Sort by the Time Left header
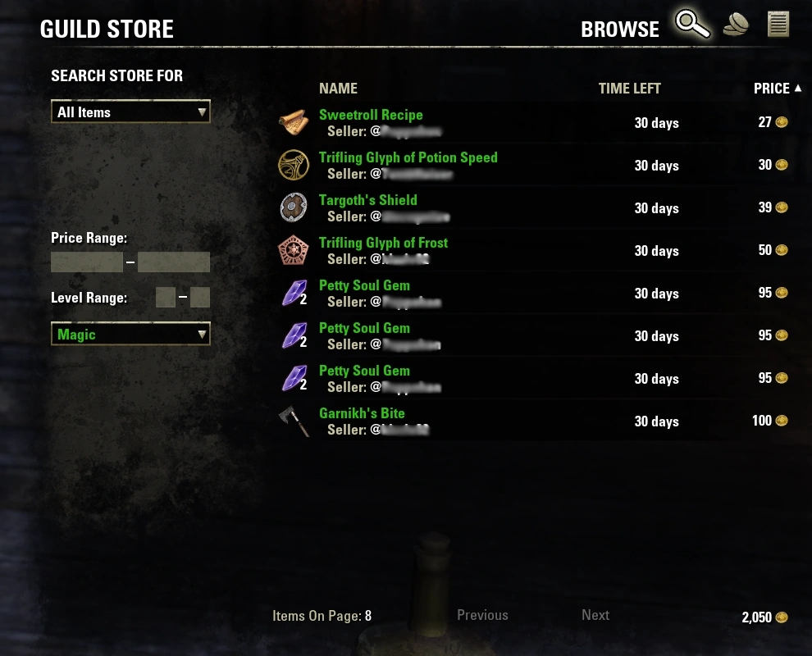The width and height of the screenshot is (812, 656). tap(629, 89)
